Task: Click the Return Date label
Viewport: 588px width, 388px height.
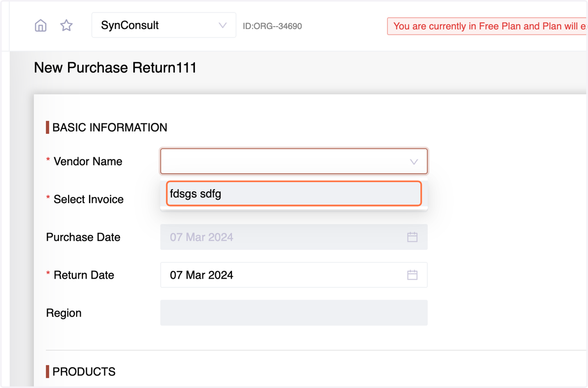Action: pyautogui.click(x=84, y=275)
